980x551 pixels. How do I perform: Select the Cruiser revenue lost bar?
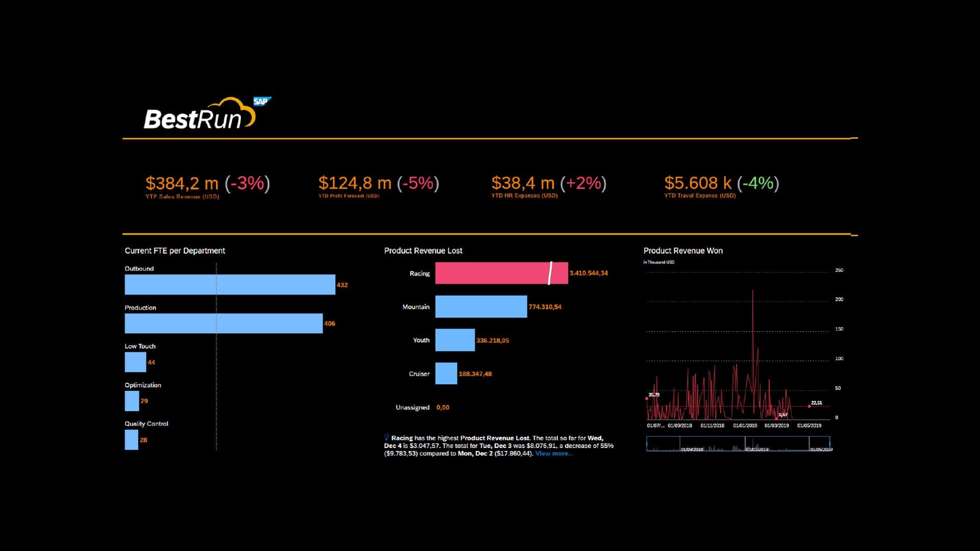[446, 373]
